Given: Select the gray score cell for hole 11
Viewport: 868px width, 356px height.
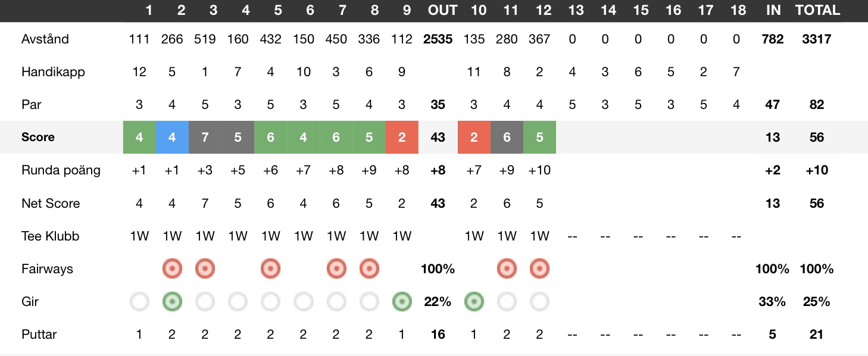Looking at the screenshot, I should click(507, 137).
